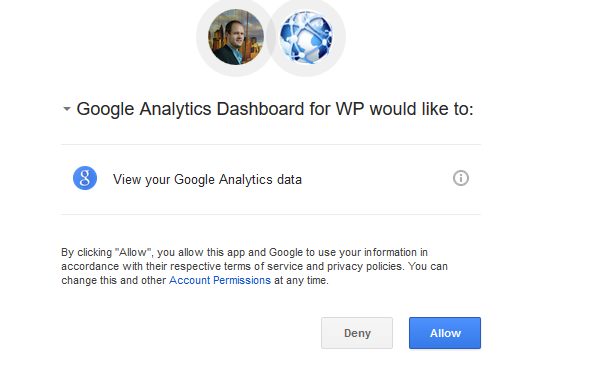Click the consent paragraph starting By clicking Allow
The width and height of the screenshot is (603, 391).
pyautogui.click(x=254, y=266)
